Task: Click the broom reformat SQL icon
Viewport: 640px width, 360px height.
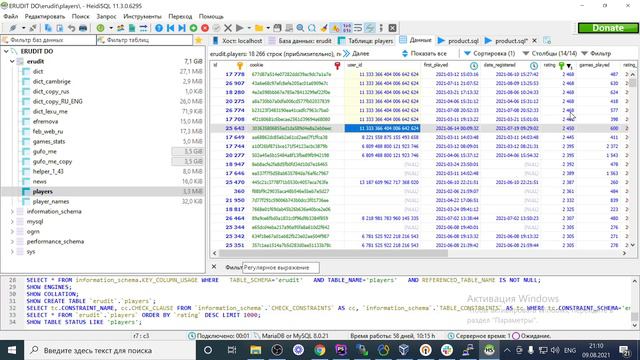Action: coord(324,28)
